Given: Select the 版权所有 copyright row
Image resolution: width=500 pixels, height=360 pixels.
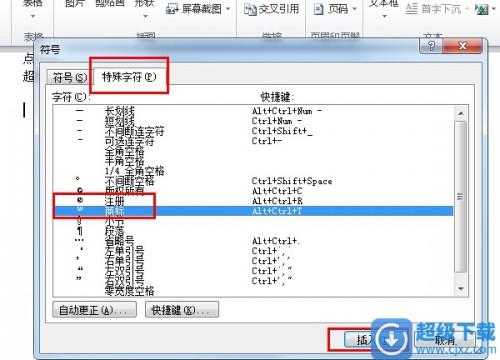Looking at the screenshot, I should coord(253,191).
